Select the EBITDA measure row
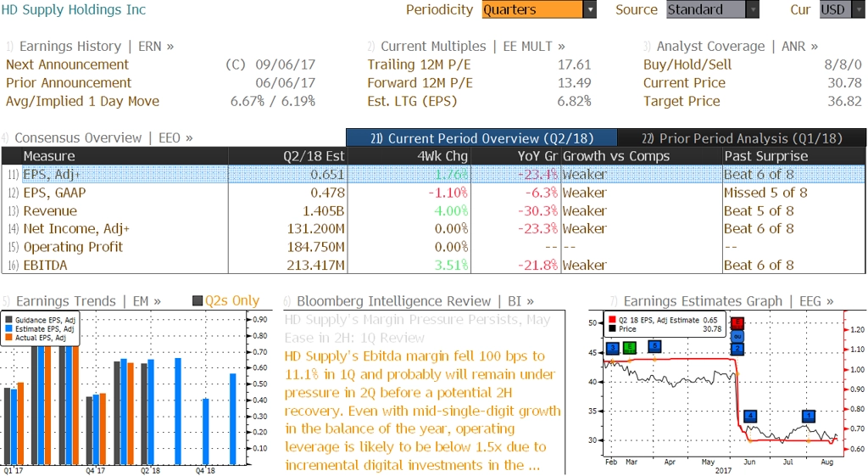The width and height of the screenshot is (868, 476). (433, 265)
